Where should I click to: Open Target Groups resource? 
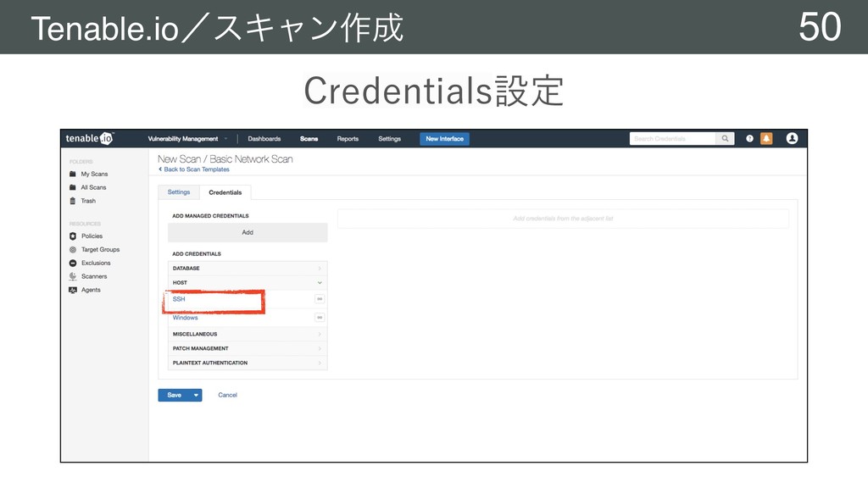100,250
